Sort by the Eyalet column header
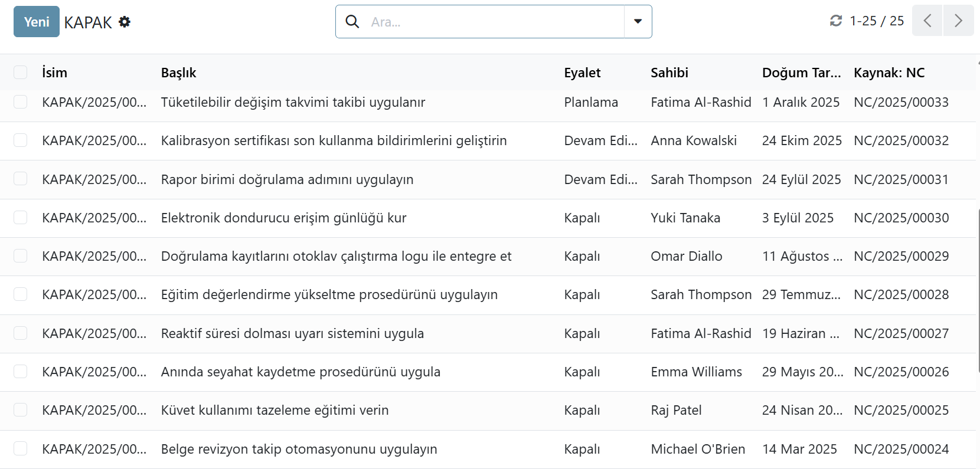This screenshot has height=469, width=980. (582, 73)
